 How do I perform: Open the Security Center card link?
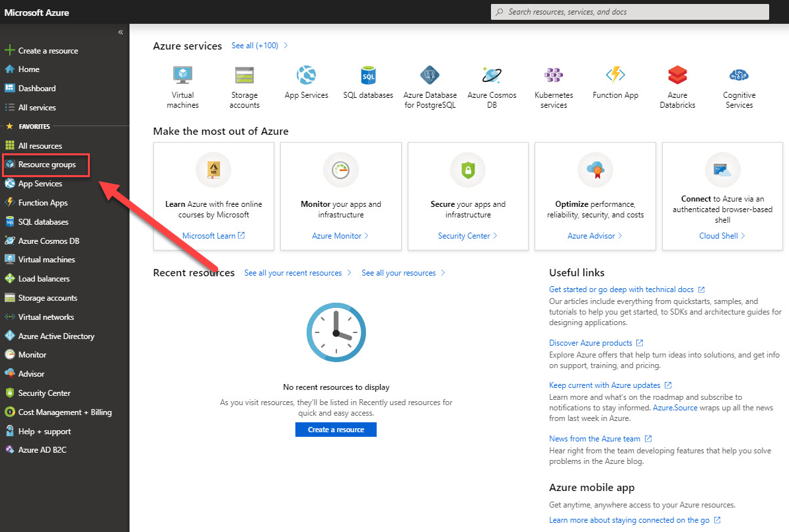467,235
